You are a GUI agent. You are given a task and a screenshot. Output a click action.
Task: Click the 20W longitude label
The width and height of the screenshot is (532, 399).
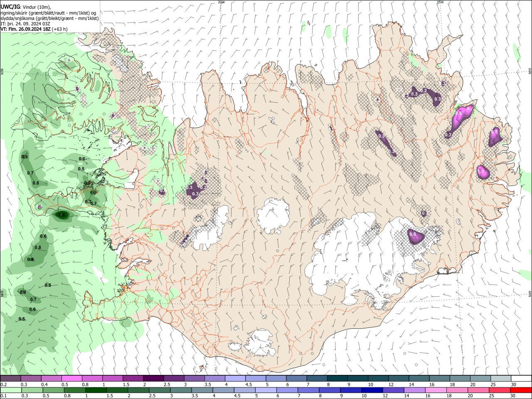point(221,2)
